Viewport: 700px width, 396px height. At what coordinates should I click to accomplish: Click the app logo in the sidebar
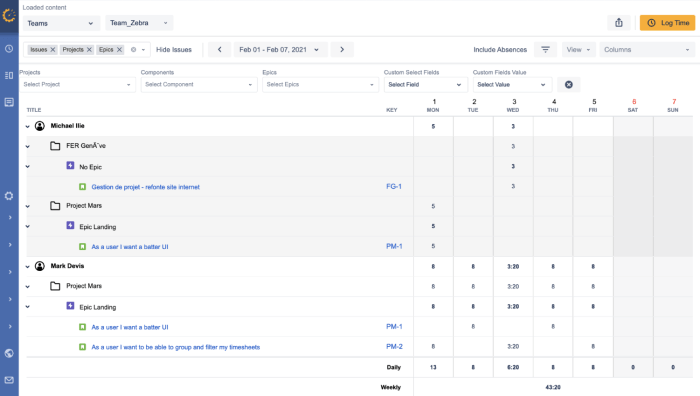[9, 16]
